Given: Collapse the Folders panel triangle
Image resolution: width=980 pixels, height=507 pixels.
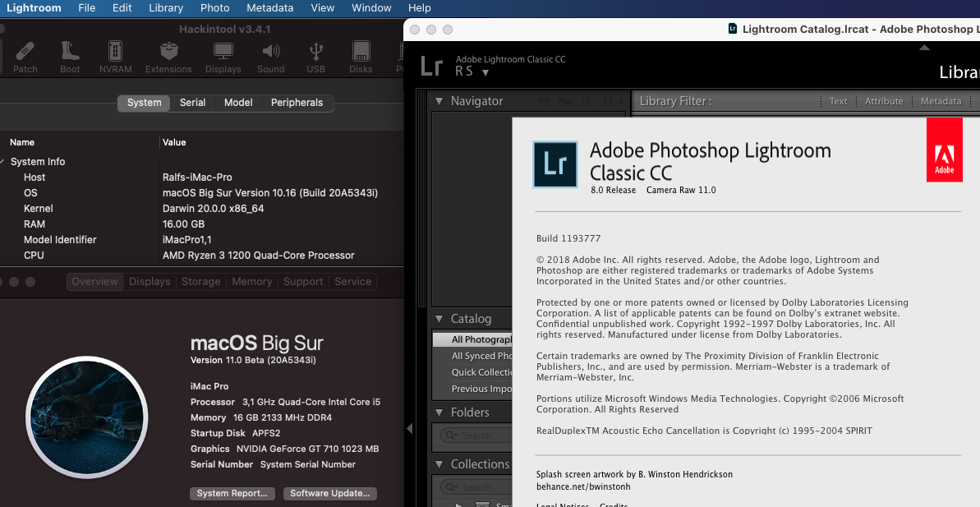Looking at the screenshot, I should (x=439, y=413).
